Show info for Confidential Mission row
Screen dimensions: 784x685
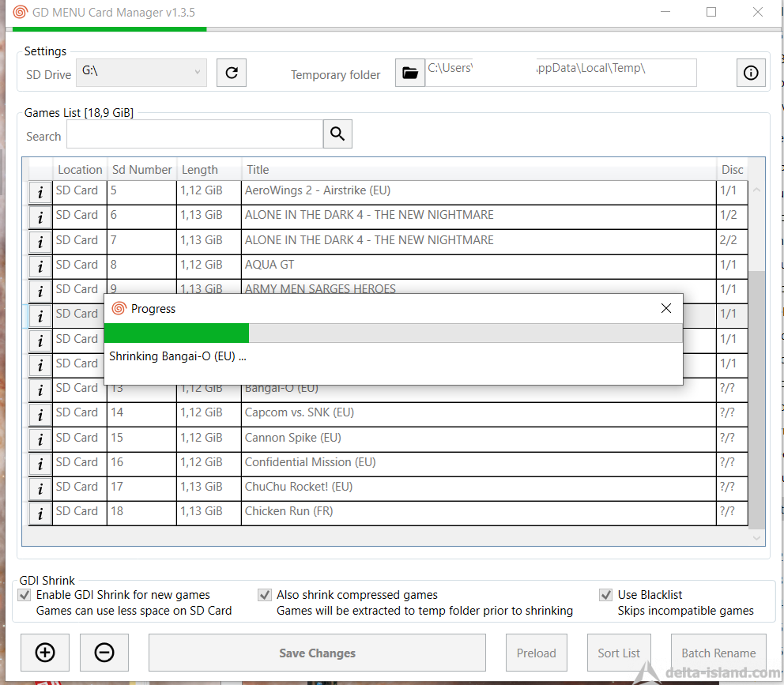coord(40,464)
